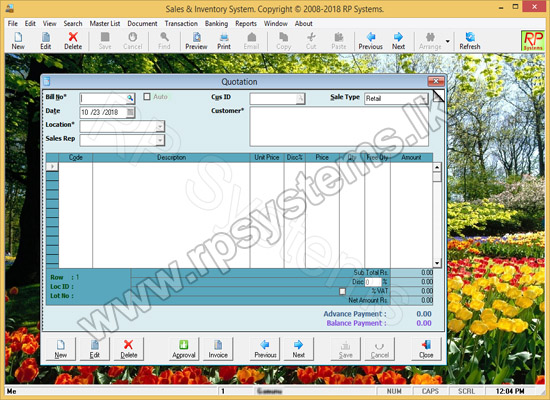Screen dimensions: 550x400
Task: Close the Quotation window with red X
Action: [436, 81]
